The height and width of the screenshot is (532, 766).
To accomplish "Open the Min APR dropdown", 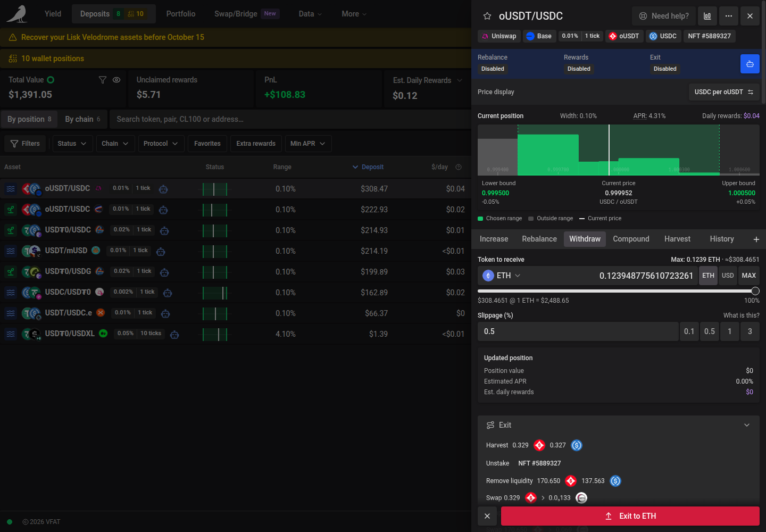I will (x=309, y=144).
